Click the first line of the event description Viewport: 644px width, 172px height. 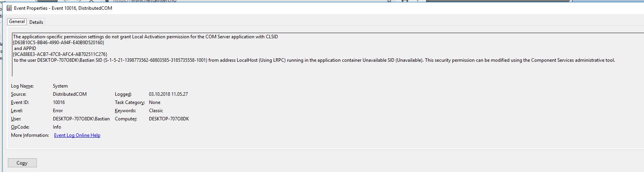tap(145, 37)
